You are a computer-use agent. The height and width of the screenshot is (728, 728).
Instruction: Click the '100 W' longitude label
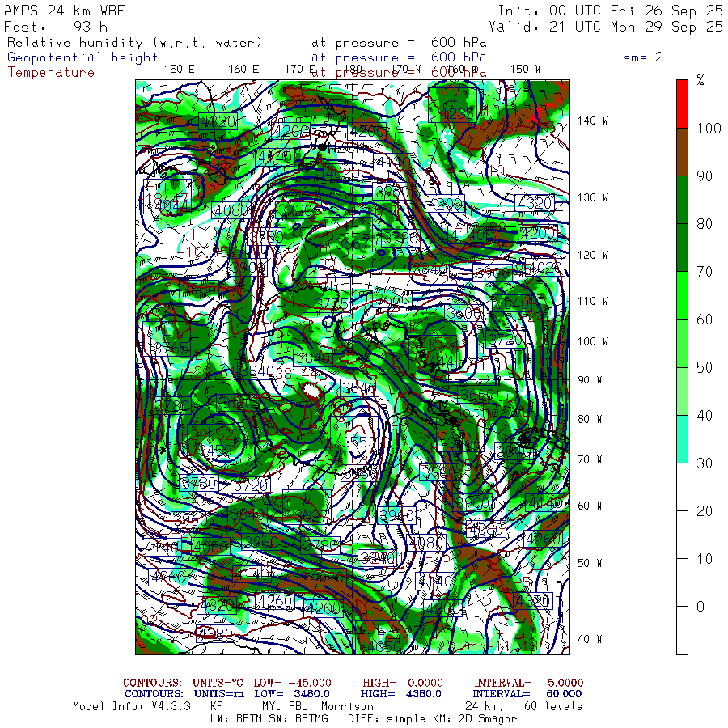coord(592,341)
